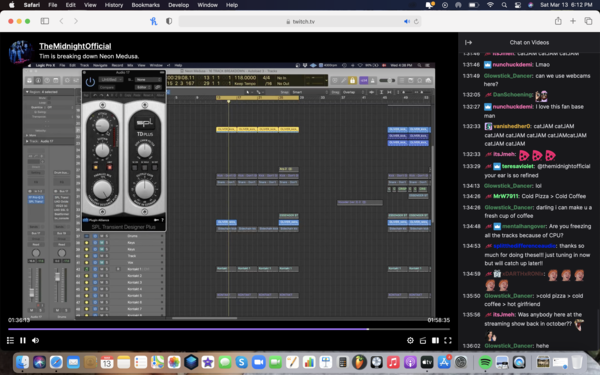Image resolution: width=600 pixels, height=375 pixels.
Task: Mute this tab's audio in address bar
Action: pos(406,21)
